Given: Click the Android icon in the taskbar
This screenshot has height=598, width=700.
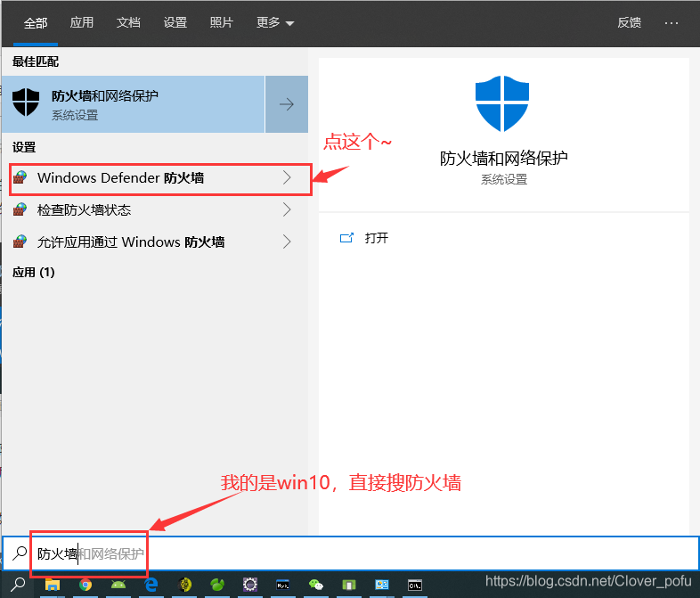Looking at the screenshot, I should point(118,586).
